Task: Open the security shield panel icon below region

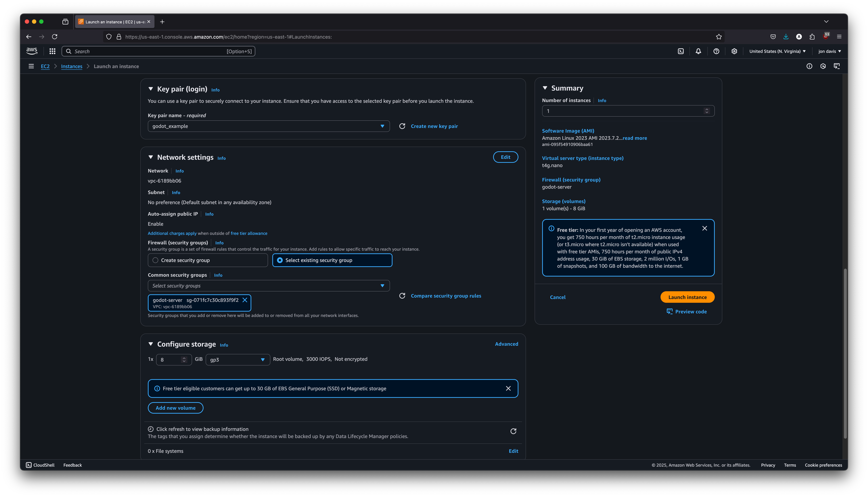Action: (x=823, y=66)
